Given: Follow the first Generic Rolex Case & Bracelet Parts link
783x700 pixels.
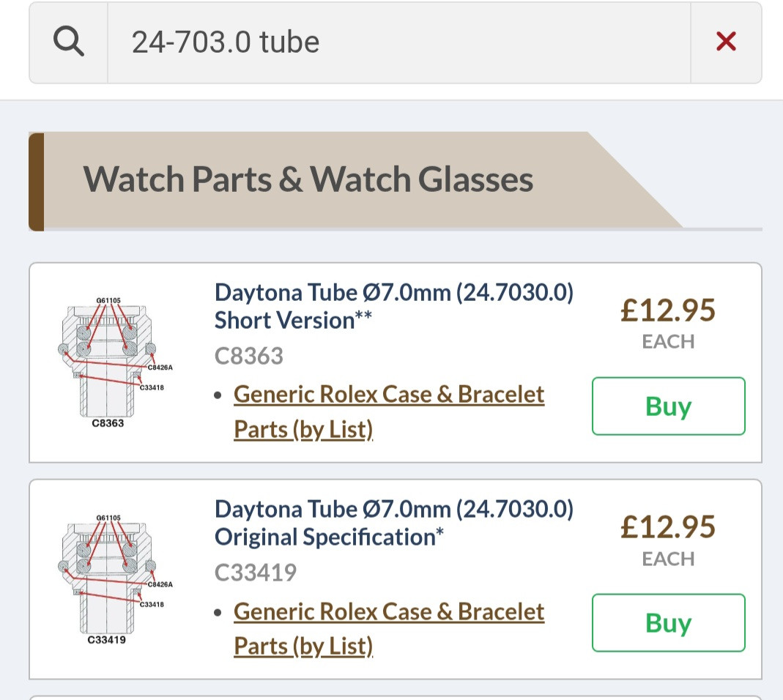Looking at the screenshot, I should click(388, 412).
